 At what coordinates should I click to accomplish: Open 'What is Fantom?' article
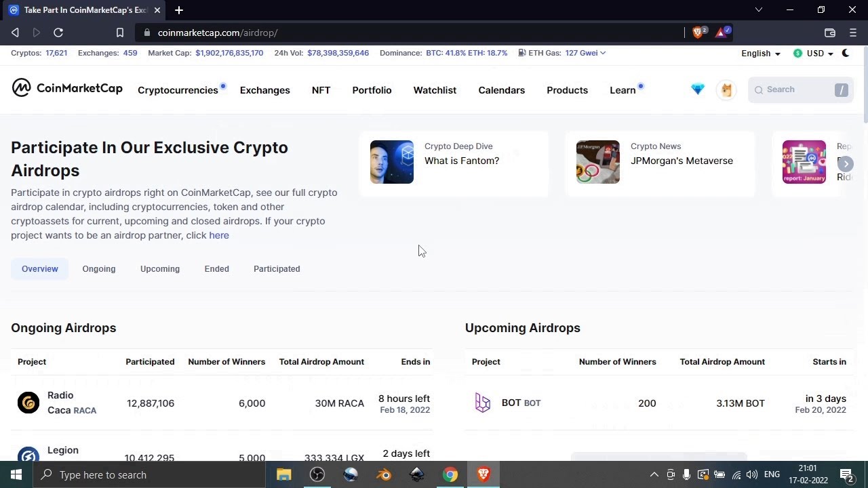click(462, 161)
